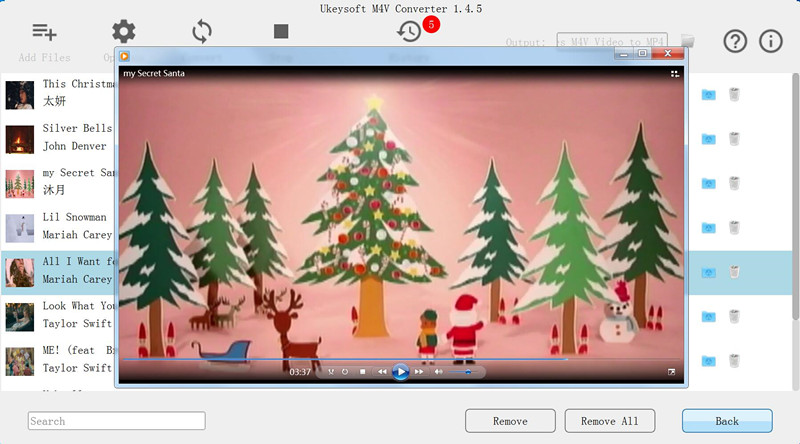The width and height of the screenshot is (800, 444).
Task: Play the video in the media player
Action: coord(401,372)
